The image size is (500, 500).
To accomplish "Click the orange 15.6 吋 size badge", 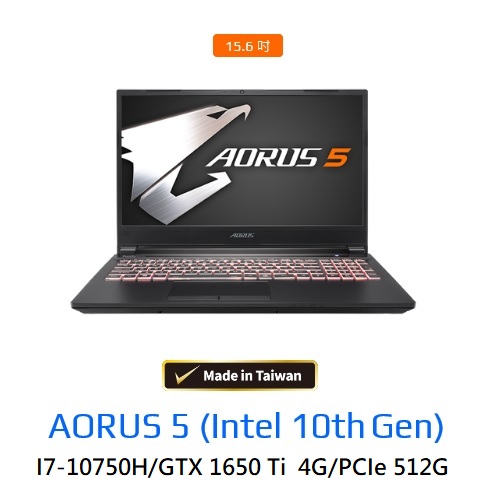I will (x=248, y=45).
